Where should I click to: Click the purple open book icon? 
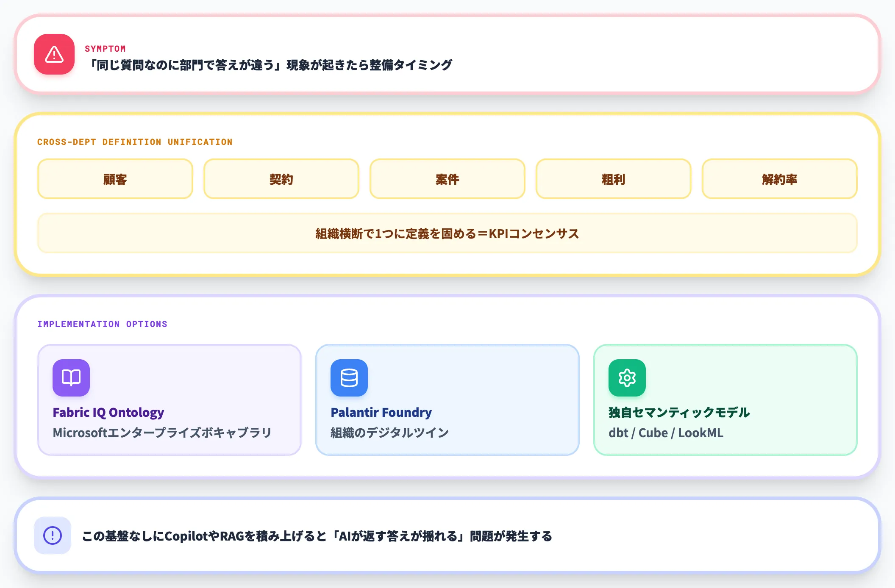click(x=71, y=378)
